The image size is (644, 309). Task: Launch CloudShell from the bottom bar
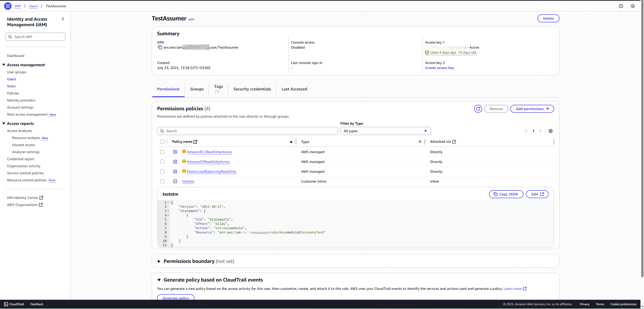pyautogui.click(x=14, y=304)
